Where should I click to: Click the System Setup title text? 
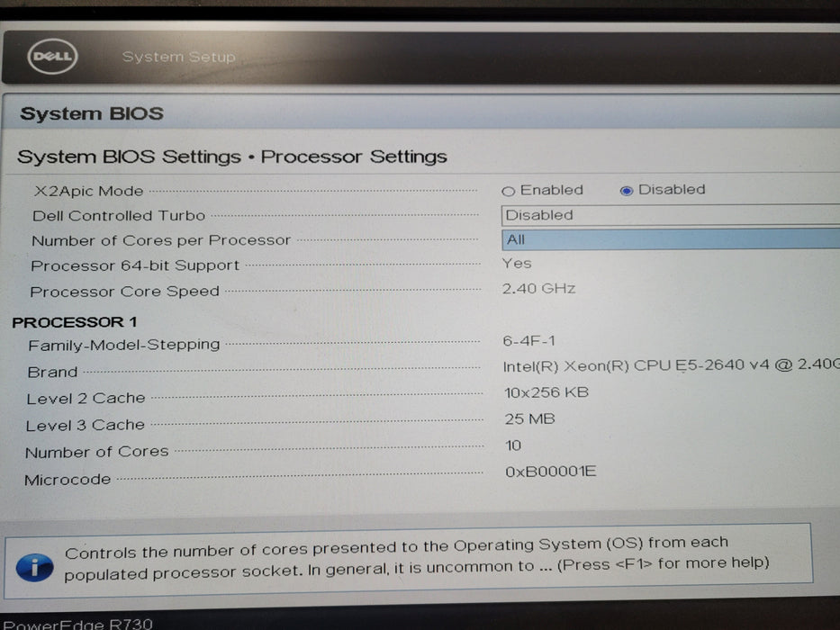click(x=179, y=57)
